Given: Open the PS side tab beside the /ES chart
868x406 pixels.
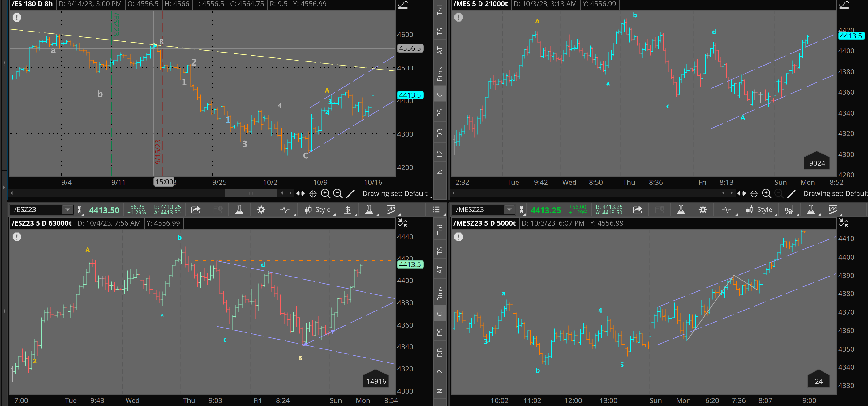Looking at the screenshot, I should pyautogui.click(x=440, y=113).
